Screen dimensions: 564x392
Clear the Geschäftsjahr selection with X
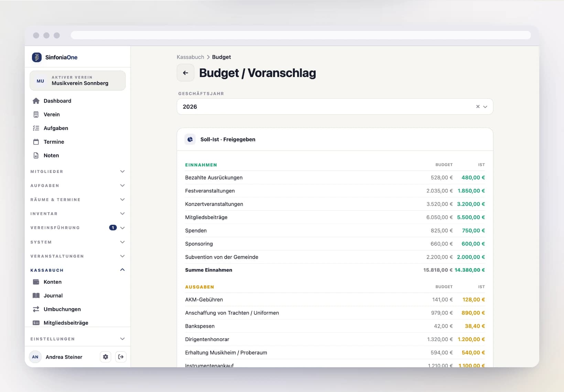click(478, 107)
